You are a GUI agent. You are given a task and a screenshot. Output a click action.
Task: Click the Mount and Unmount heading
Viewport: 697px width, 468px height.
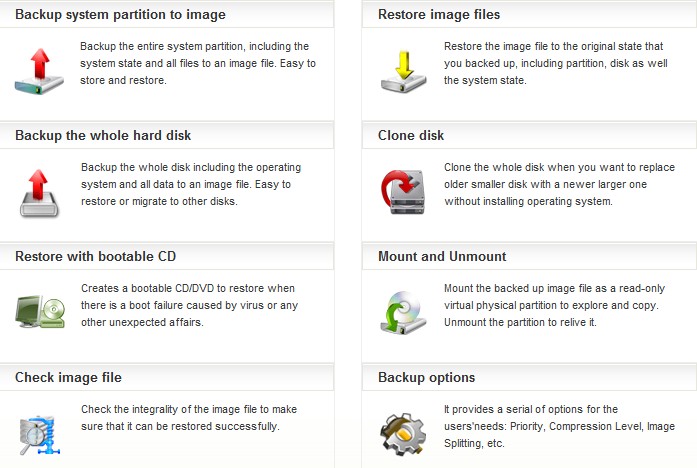(442, 256)
